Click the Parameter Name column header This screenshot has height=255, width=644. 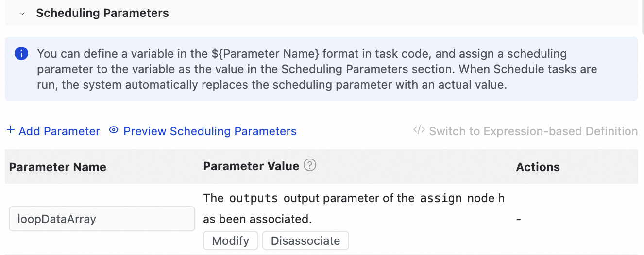pos(58,167)
